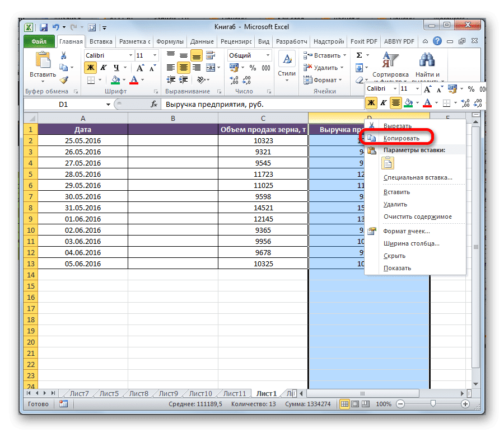Click the Increase Decimal icon in ribbon
Screen dimensions: 504x433
234,80
